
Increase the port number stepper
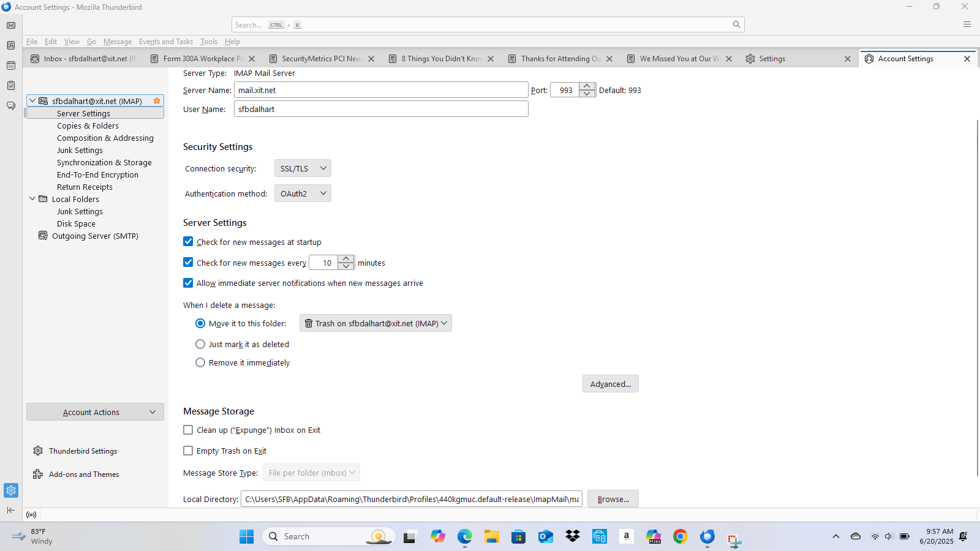pyautogui.click(x=587, y=86)
